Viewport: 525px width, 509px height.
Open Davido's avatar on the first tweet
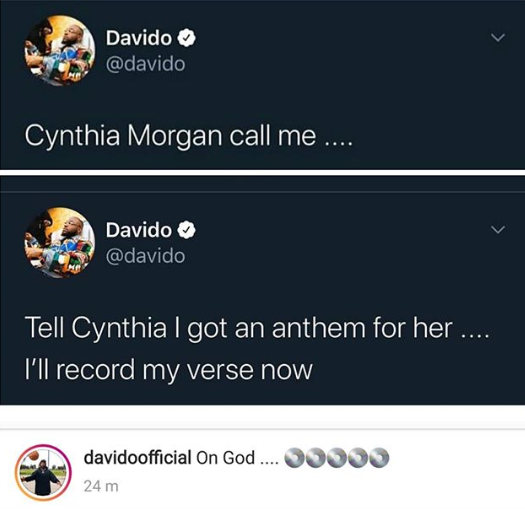tap(60, 51)
